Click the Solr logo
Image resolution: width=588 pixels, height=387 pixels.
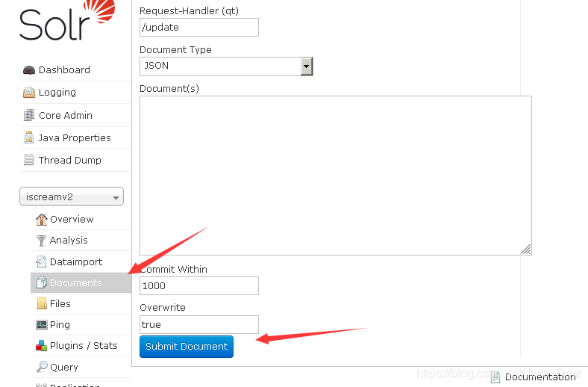pos(67,20)
